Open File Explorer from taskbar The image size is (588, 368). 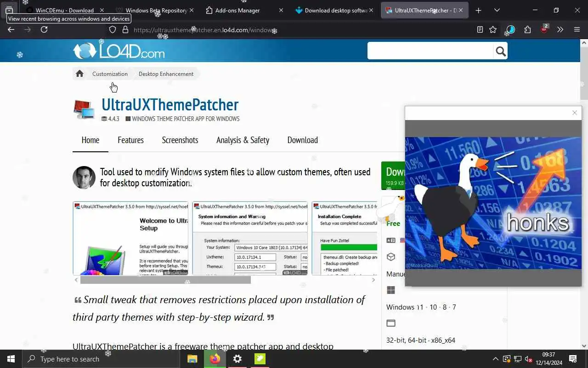click(192, 359)
